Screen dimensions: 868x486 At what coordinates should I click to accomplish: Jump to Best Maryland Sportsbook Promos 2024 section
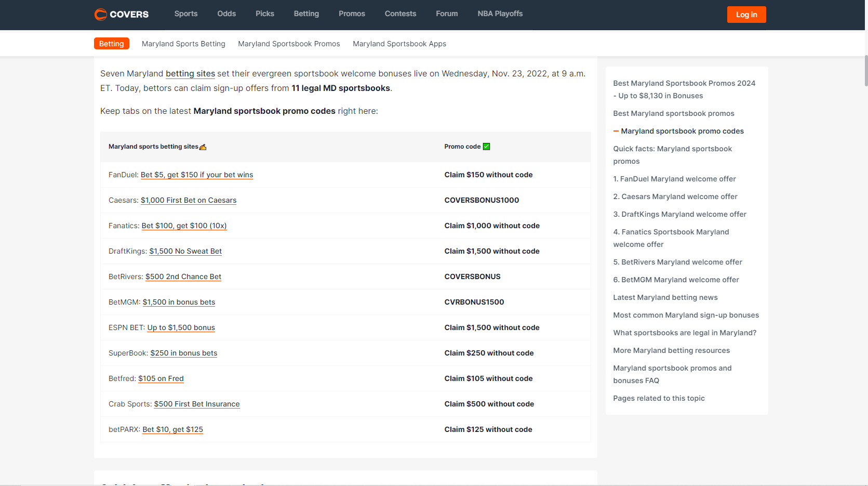pos(684,89)
